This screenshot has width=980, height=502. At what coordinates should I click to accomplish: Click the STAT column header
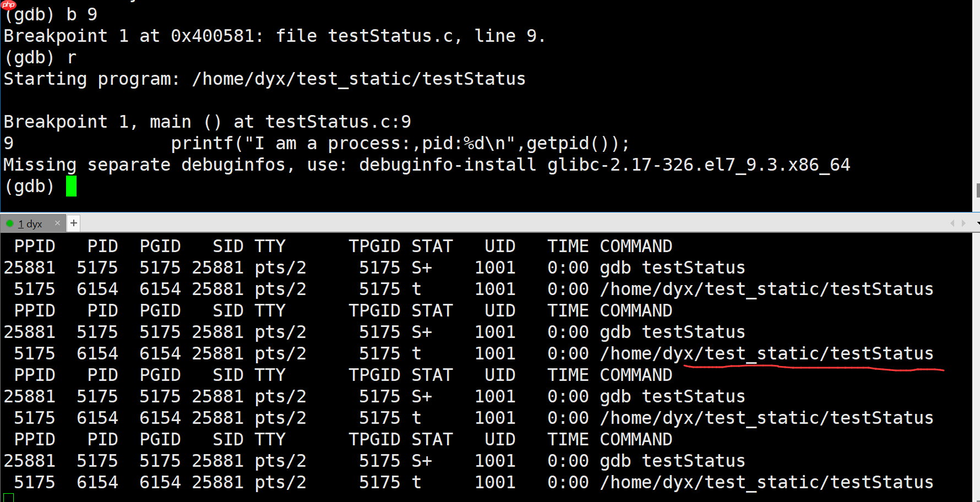tap(432, 245)
